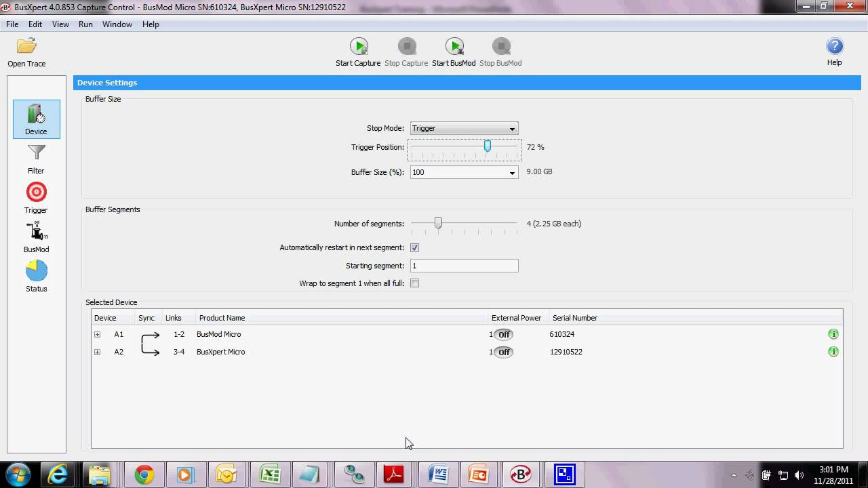Click the taskbar clock showing 3:01 PM

[x=833, y=469]
